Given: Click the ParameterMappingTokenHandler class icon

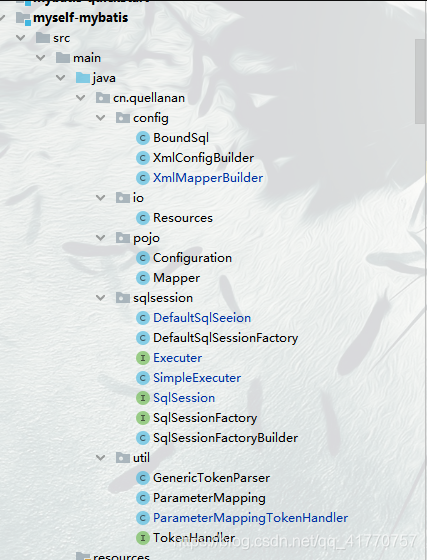Looking at the screenshot, I should pos(143,518).
